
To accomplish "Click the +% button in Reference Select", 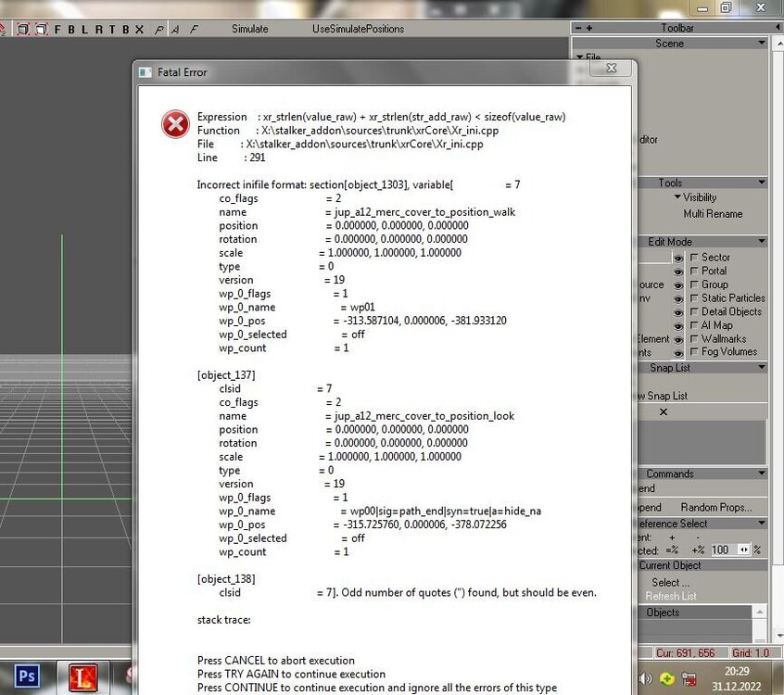I will (x=698, y=550).
